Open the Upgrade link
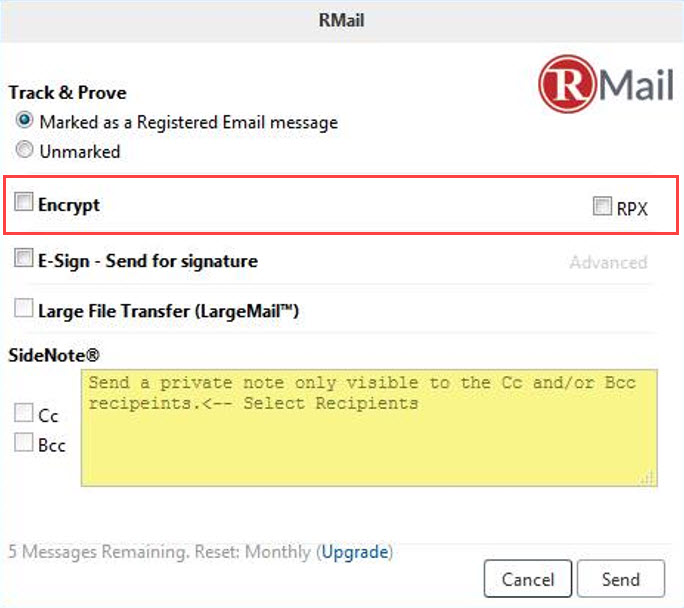 coord(355,552)
